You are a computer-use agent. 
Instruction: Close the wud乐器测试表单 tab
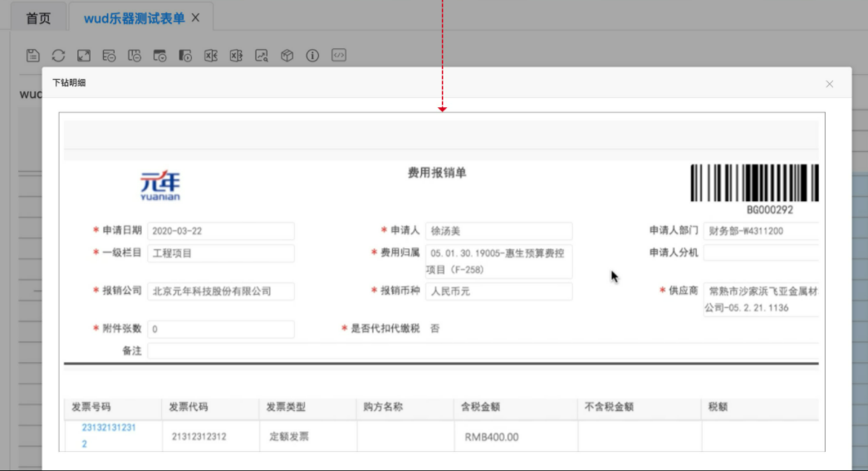pyautogui.click(x=196, y=17)
